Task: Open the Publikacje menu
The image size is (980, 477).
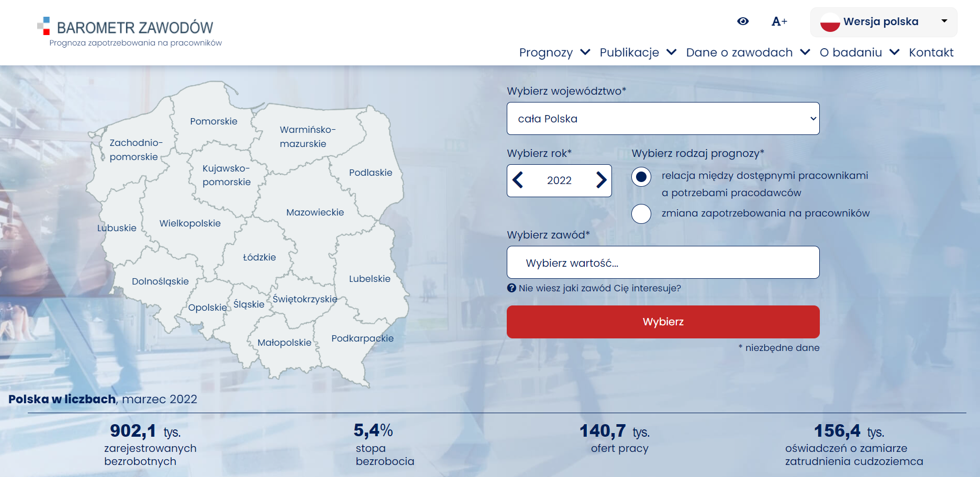Action: [x=629, y=52]
